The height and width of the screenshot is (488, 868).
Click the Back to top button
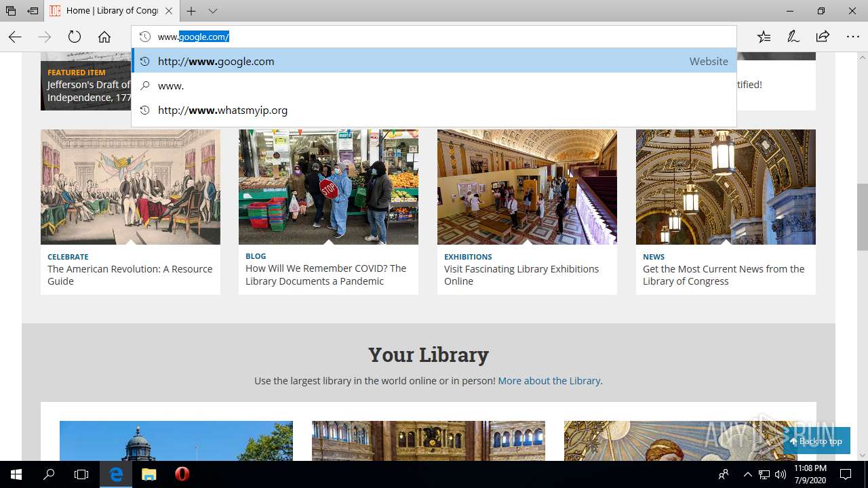816,441
